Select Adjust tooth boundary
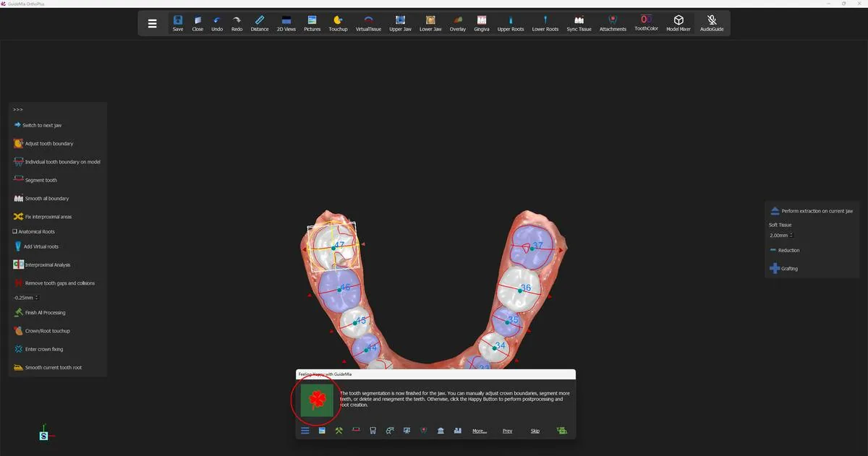 click(x=43, y=144)
